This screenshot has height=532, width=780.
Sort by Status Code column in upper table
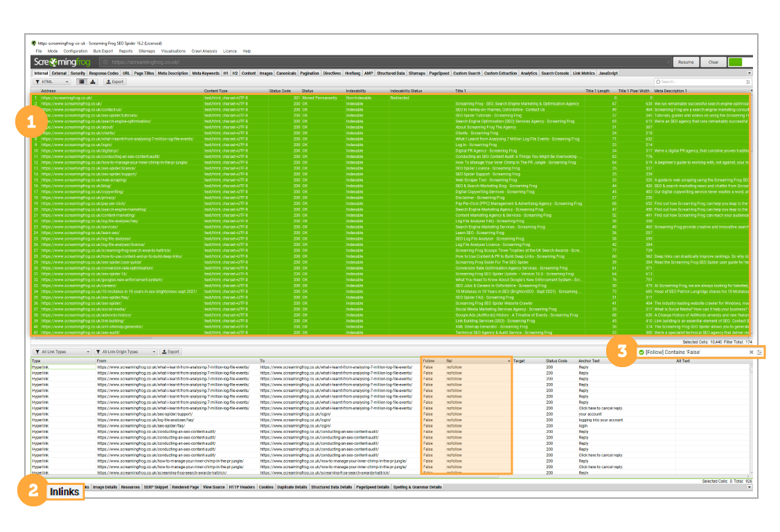[x=280, y=91]
